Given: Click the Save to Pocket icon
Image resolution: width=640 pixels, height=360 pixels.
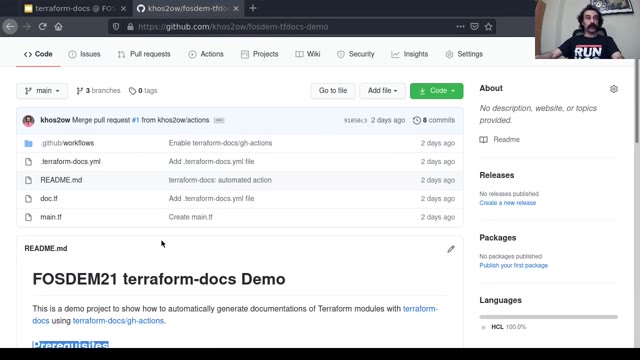Looking at the screenshot, I should [474, 27].
